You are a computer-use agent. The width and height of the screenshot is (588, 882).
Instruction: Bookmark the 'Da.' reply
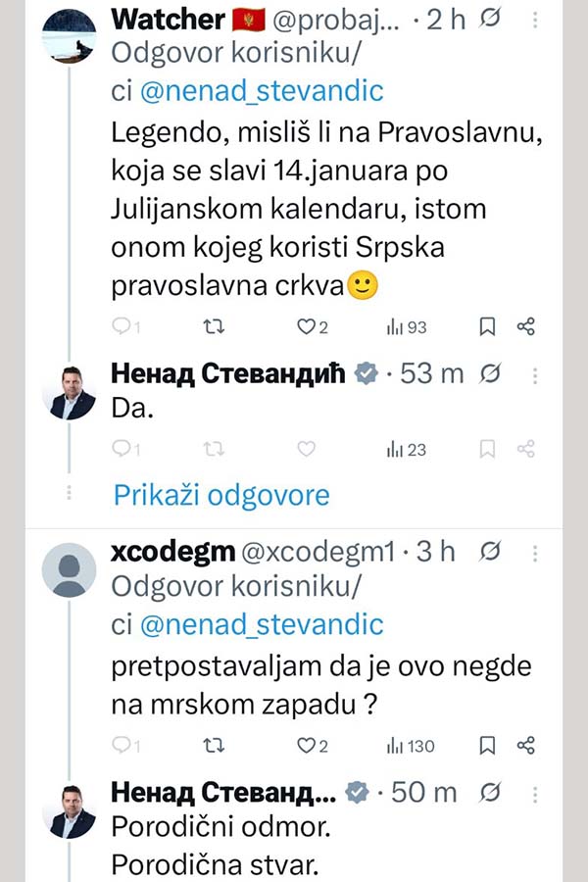pos(487,449)
